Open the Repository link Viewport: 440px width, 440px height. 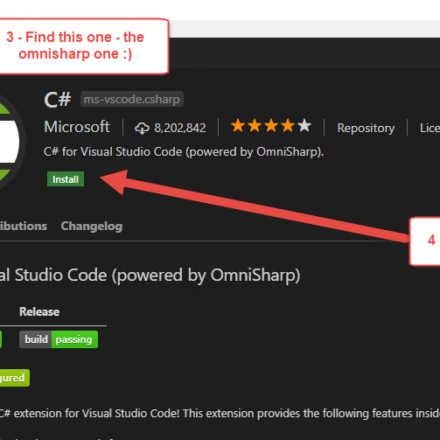click(366, 128)
